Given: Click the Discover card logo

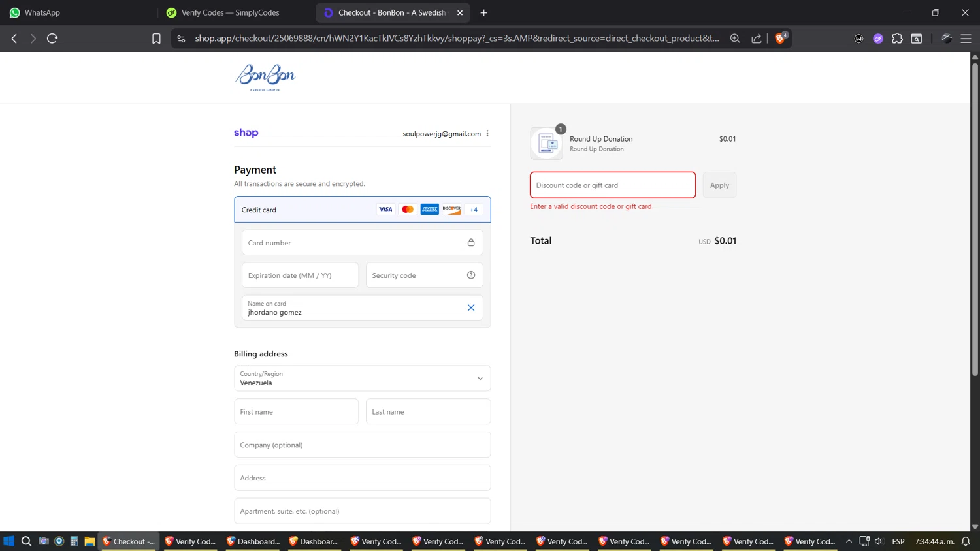Looking at the screenshot, I should pyautogui.click(x=451, y=210).
